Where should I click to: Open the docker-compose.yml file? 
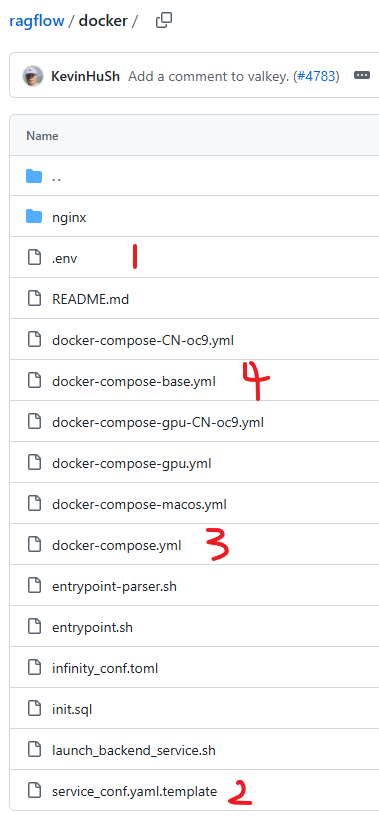tap(116, 546)
